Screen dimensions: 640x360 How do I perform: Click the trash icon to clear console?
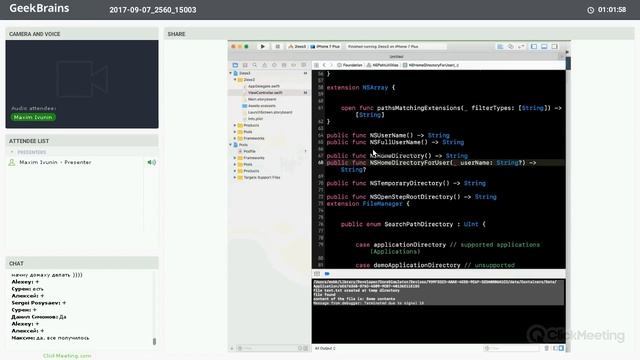[x=547, y=348]
